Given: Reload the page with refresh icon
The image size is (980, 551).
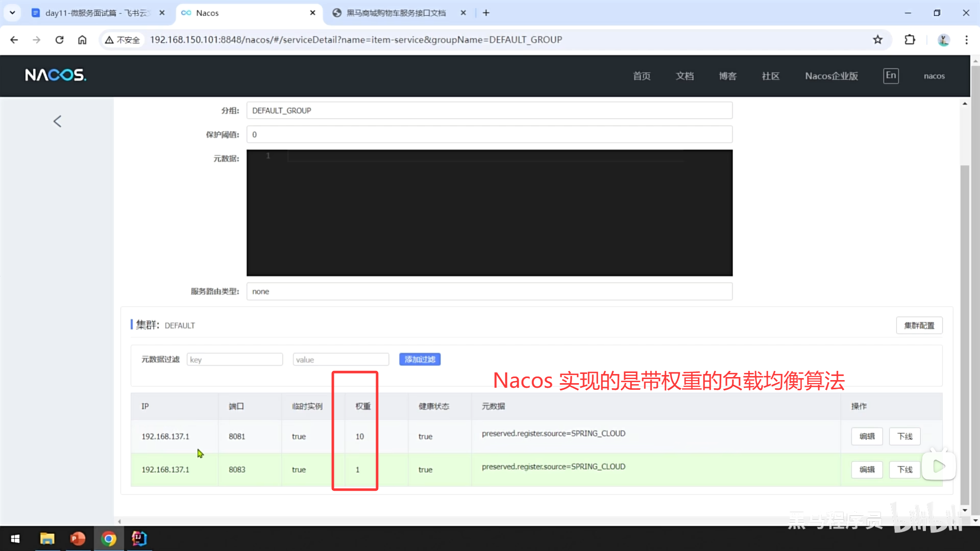Looking at the screenshot, I should point(59,40).
